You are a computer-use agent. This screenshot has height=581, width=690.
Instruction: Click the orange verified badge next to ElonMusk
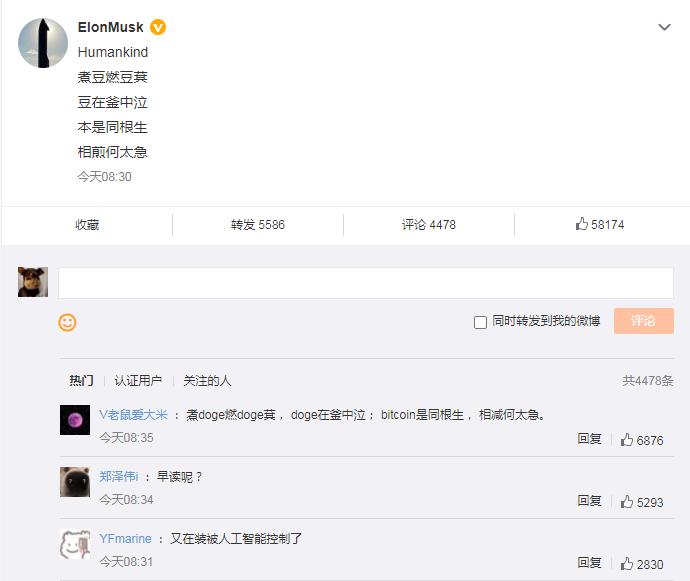click(x=158, y=27)
